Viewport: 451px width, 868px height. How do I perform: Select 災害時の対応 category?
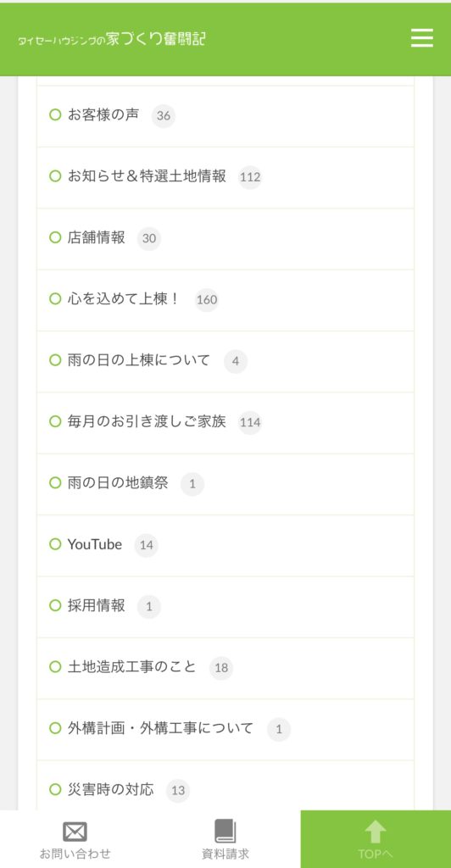click(111, 789)
